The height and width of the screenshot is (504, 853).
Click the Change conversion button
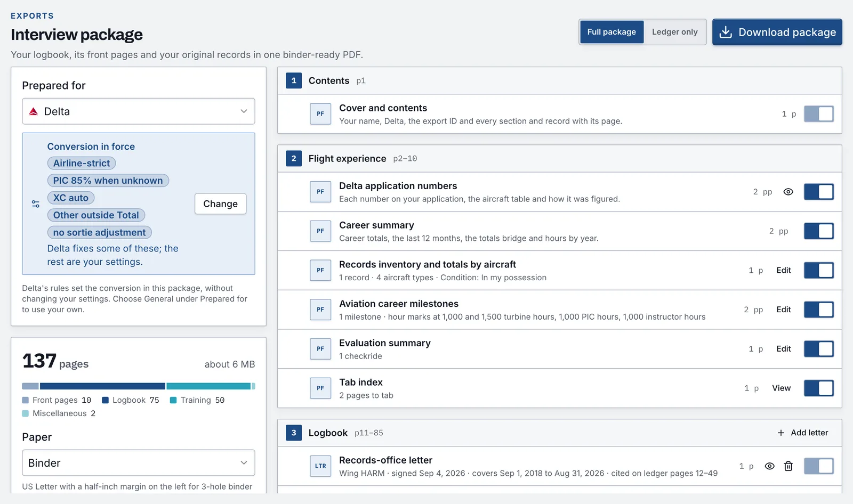(221, 204)
